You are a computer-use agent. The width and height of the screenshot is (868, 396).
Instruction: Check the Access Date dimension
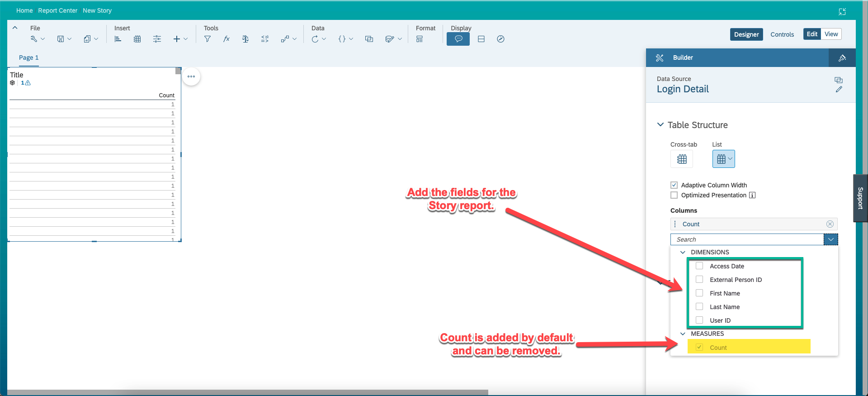(699, 266)
